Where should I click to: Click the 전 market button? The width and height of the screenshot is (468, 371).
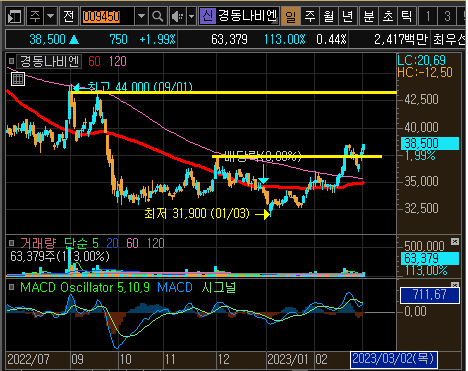68,16
